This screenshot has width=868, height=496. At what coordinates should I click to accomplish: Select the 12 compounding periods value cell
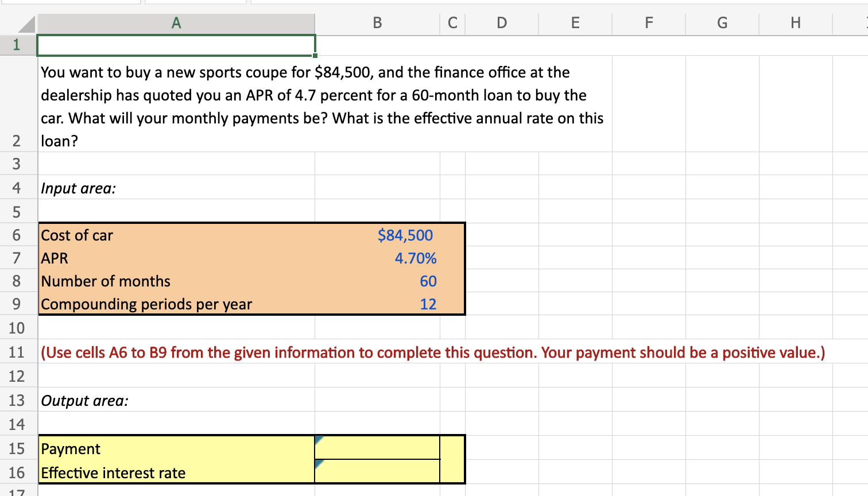pos(377,304)
